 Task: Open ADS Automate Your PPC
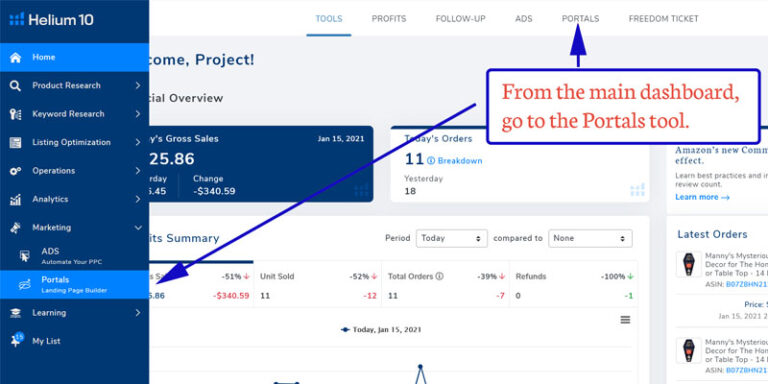pyautogui.click(x=74, y=256)
